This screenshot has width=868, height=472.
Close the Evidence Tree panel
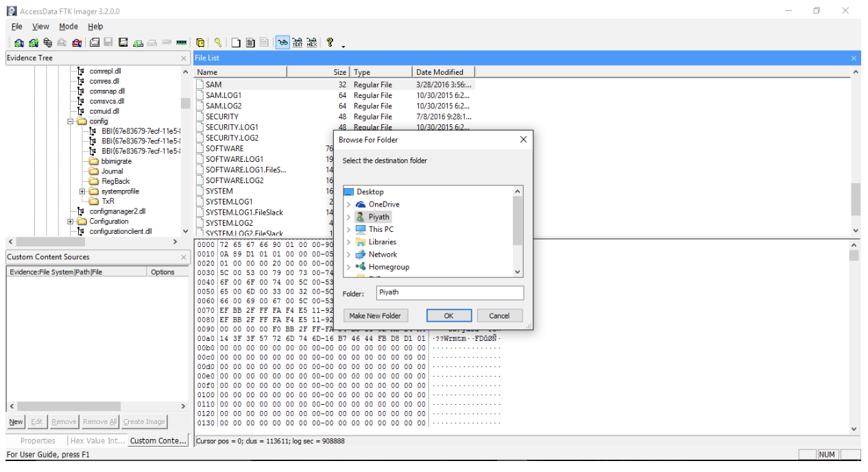(x=184, y=58)
